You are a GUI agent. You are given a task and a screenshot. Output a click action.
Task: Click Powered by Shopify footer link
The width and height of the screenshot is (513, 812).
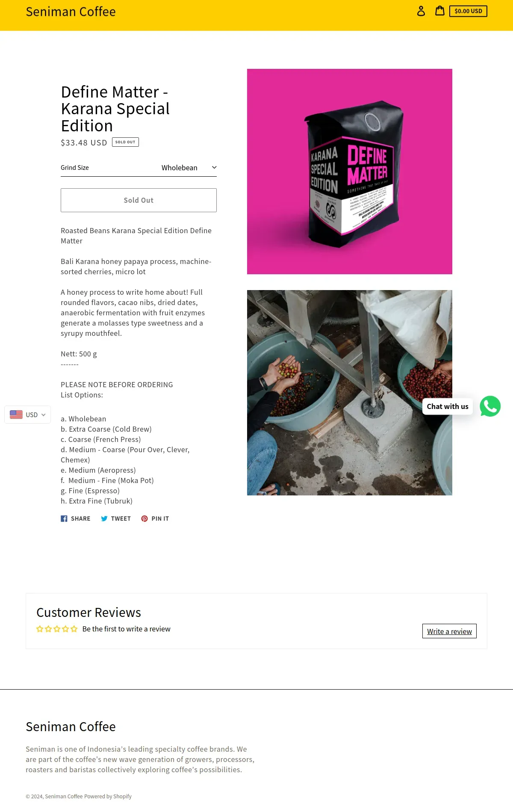coord(108,796)
